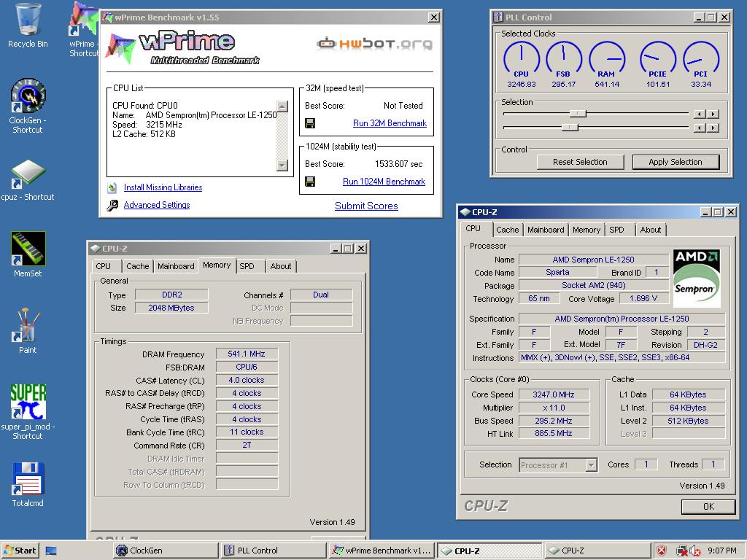Viewport: 747px width, 560px height.
Task: Open Mainboard tab in memory CPU-Z window
Action: tap(176, 267)
